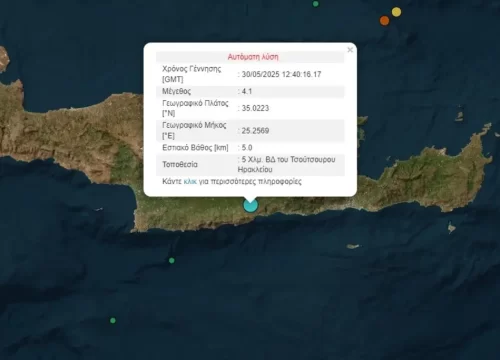Open the κλικ link for more information
This screenshot has height=360, width=500.
[x=190, y=182]
